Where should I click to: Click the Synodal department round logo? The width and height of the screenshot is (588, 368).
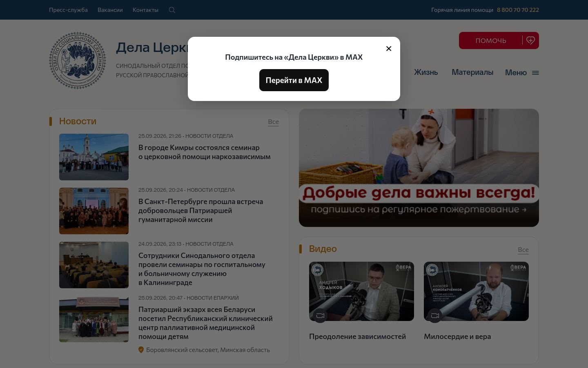tap(78, 61)
